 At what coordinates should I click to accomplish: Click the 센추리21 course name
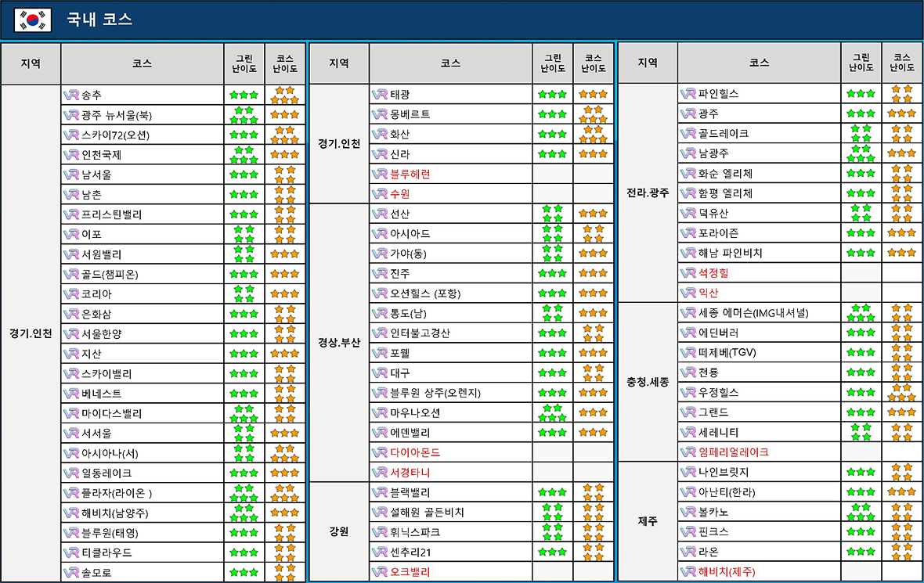coord(411,552)
